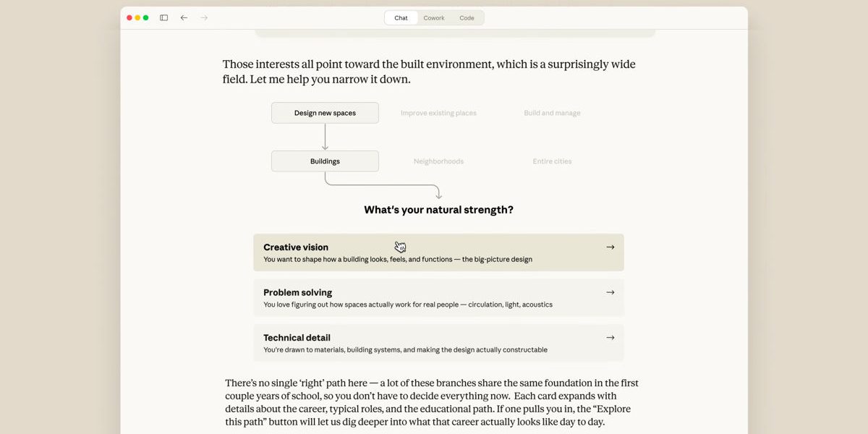Click the arrow on Technical detail card
The height and width of the screenshot is (434, 868).
coord(610,338)
